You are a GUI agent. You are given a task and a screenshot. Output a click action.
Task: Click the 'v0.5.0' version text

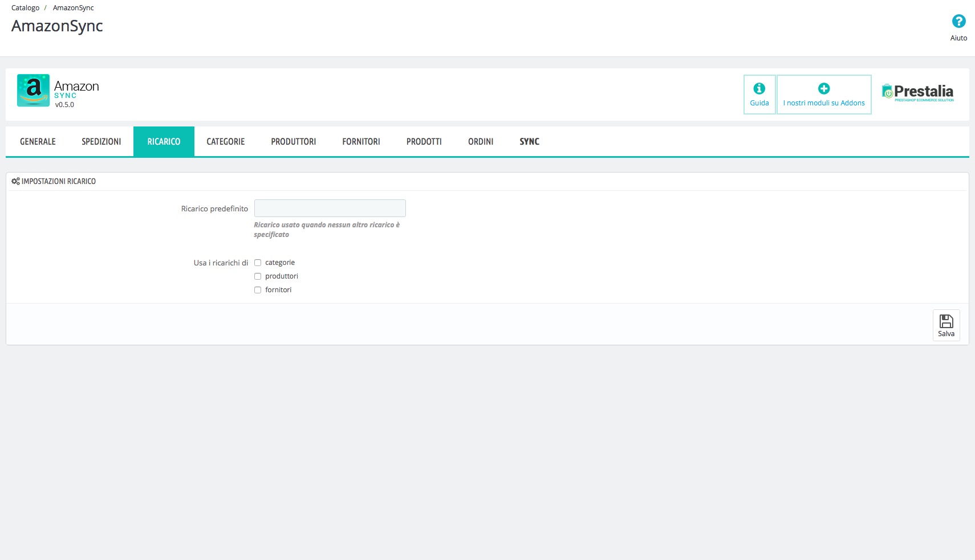64,105
